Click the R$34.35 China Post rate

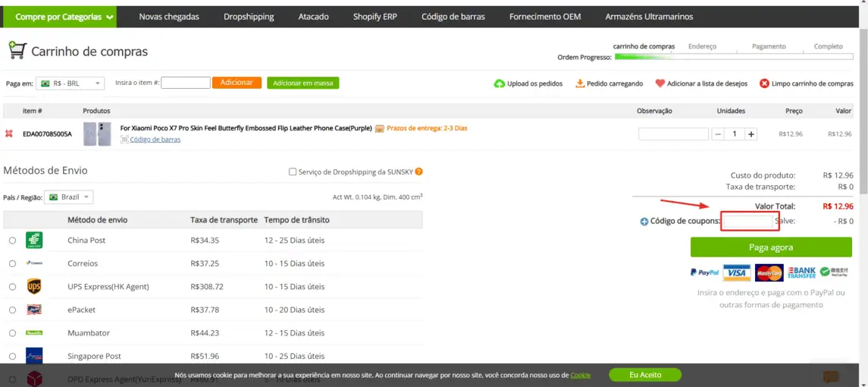click(x=205, y=241)
